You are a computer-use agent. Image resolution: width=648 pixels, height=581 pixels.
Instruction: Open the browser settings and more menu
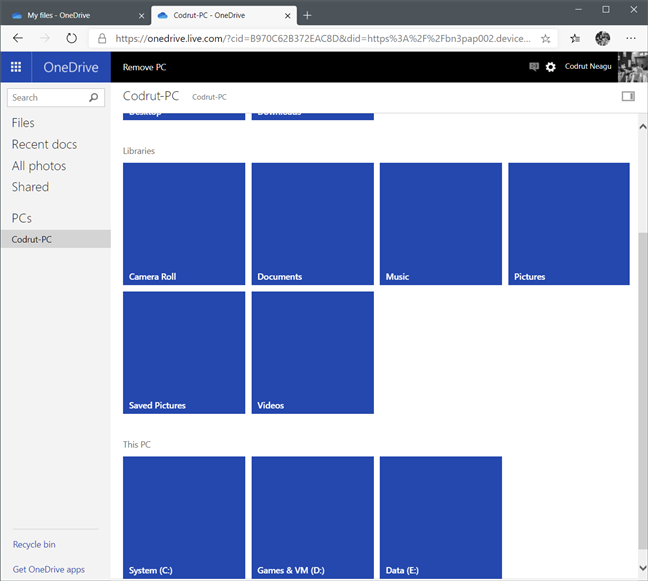click(x=631, y=38)
